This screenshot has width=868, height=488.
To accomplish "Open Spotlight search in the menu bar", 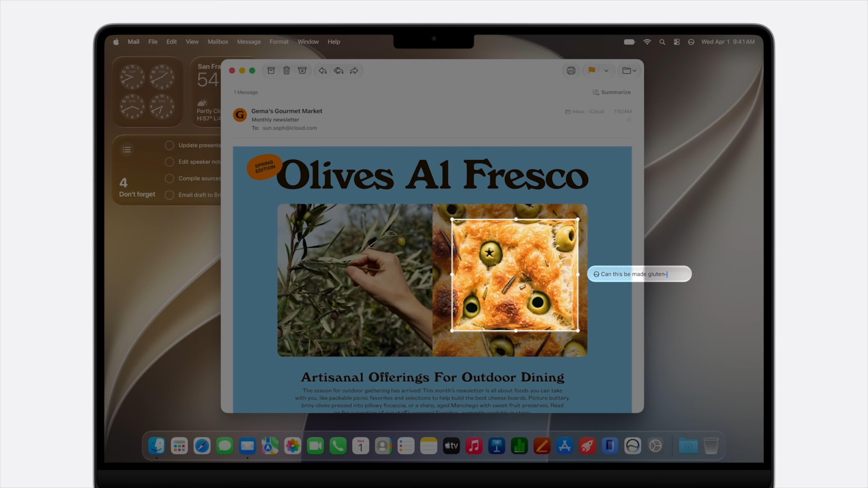I will (662, 42).
